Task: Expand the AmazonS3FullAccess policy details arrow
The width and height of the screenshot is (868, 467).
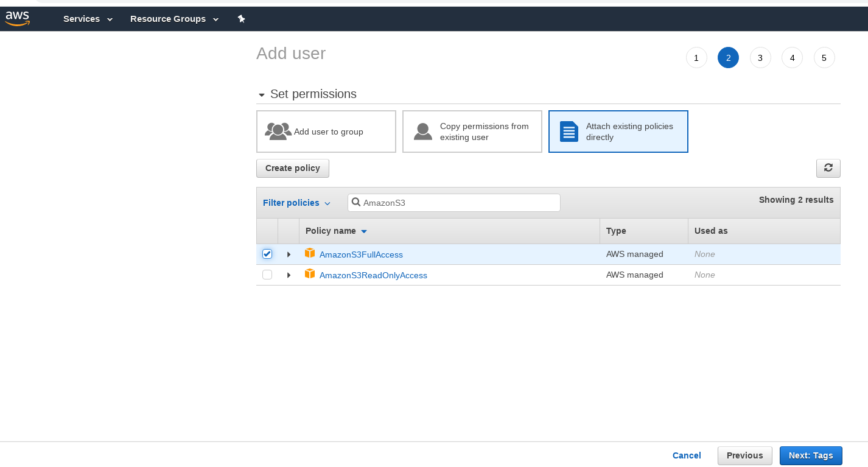Action: tap(289, 255)
